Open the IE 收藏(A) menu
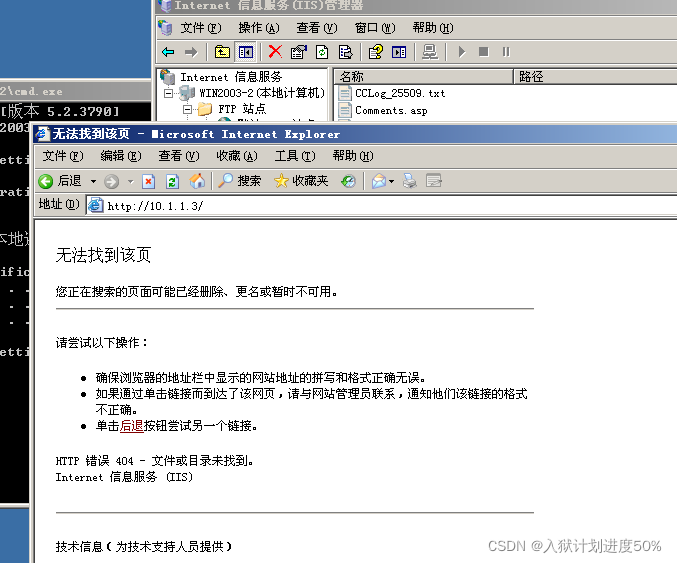Viewport: 677px width, 563px height. (x=237, y=156)
